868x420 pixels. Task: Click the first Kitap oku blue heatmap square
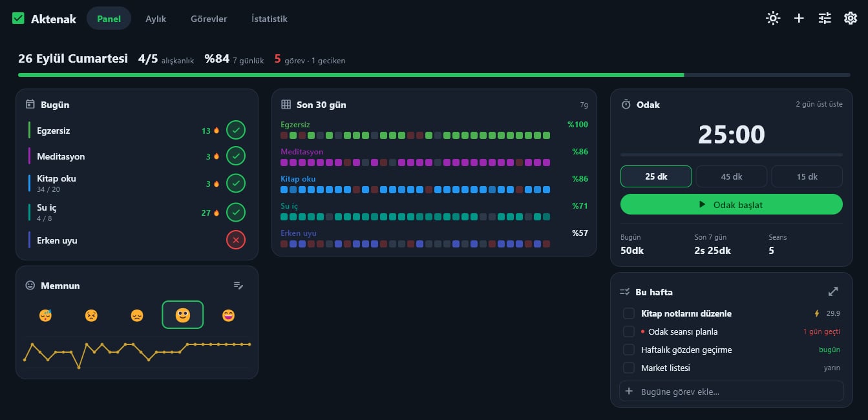click(284, 190)
